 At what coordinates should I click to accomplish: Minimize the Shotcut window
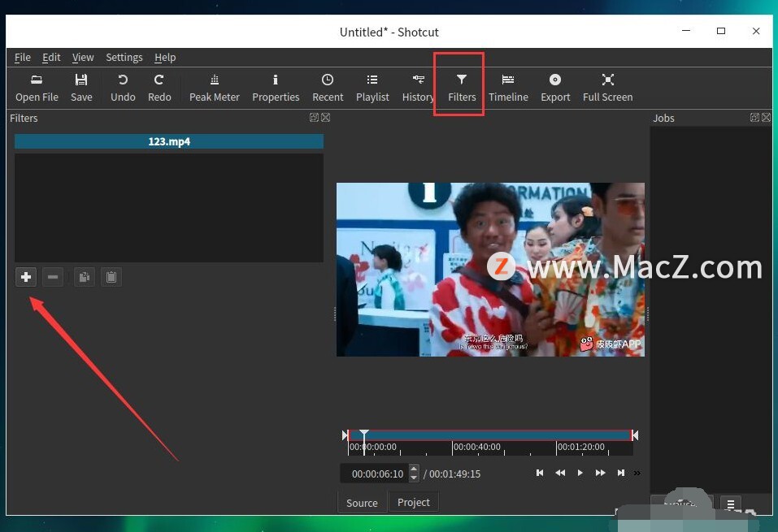click(686, 31)
